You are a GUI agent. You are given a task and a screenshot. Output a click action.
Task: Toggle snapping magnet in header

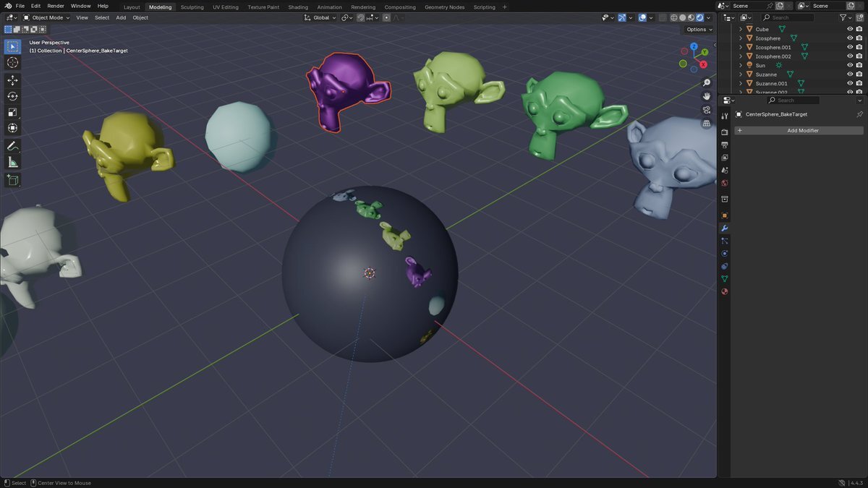(x=362, y=17)
